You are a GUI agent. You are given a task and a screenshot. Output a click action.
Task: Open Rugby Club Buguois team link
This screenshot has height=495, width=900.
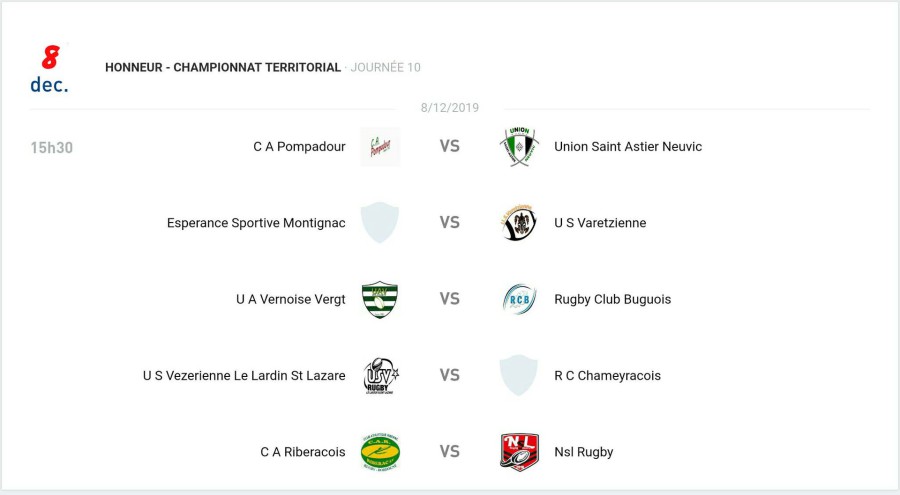click(612, 299)
